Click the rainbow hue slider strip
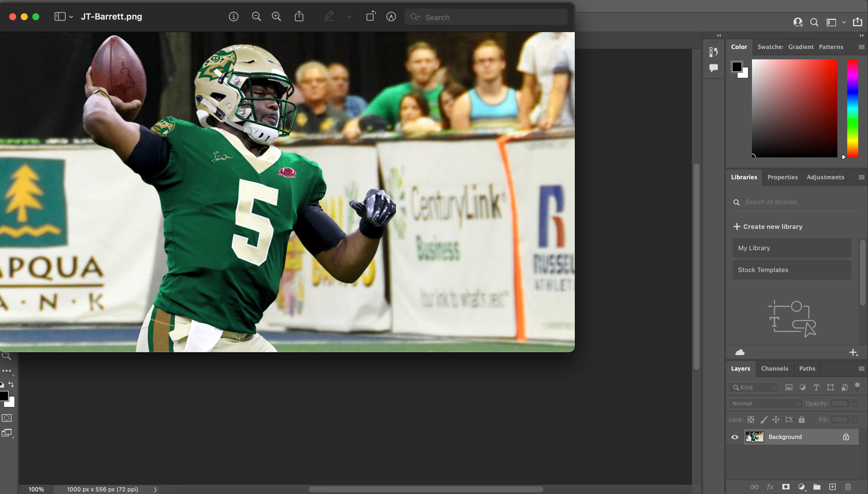 pos(852,109)
